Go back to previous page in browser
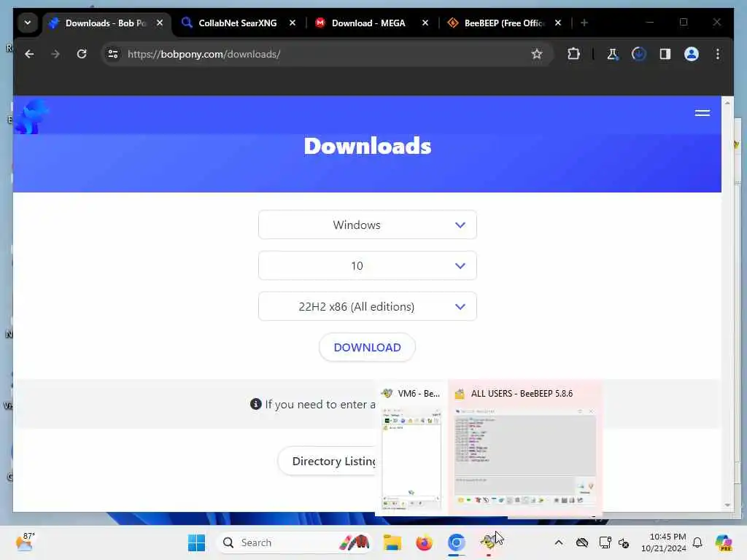747x560 pixels. coord(29,54)
